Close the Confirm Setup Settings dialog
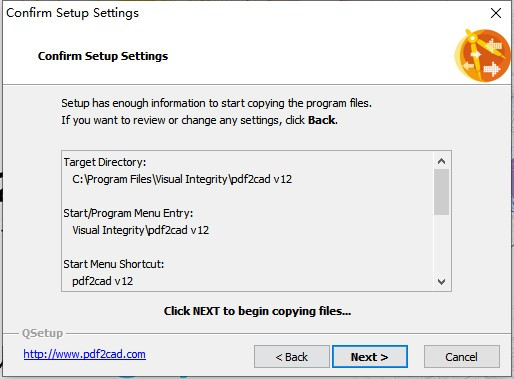 496,13
